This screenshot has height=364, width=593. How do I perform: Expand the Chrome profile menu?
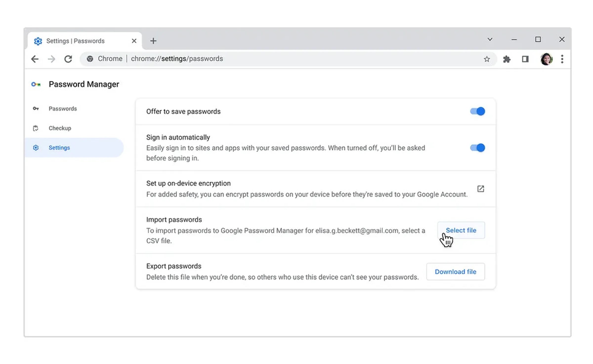tap(546, 59)
